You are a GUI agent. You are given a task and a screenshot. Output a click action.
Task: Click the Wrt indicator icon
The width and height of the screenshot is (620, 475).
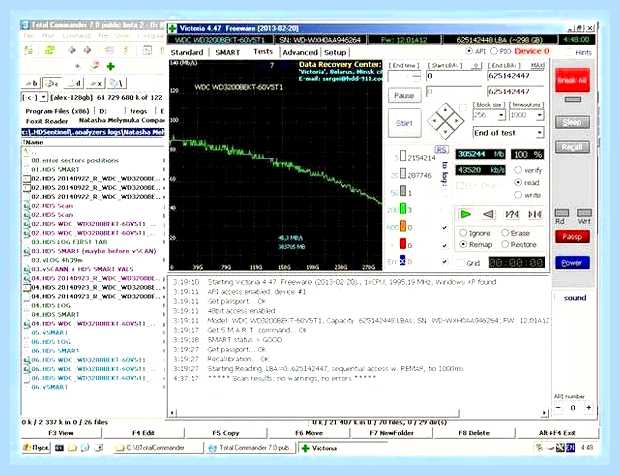(584, 213)
